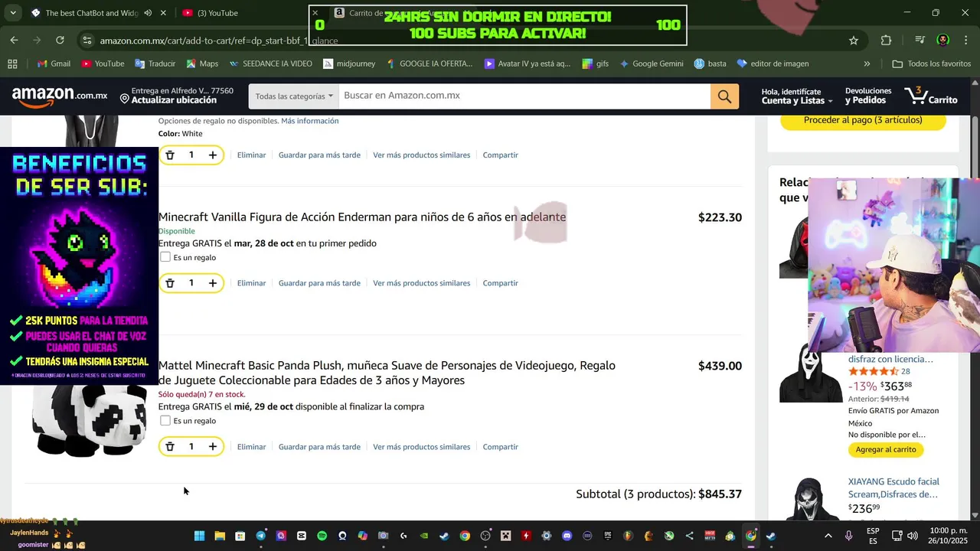Click the trash icon for the white item
Image resolution: width=980 pixels, height=551 pixels.
point(170,155)
